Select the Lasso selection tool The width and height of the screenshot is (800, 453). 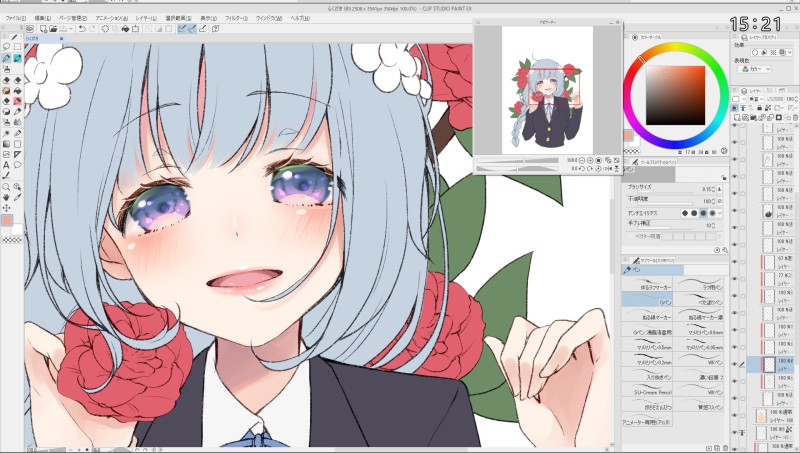click(x=7, y=47)
